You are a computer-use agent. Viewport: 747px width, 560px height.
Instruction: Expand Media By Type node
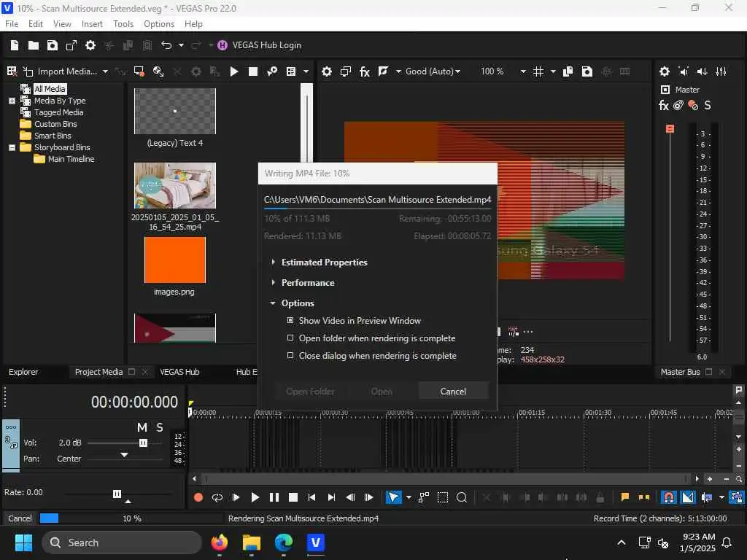12,101
